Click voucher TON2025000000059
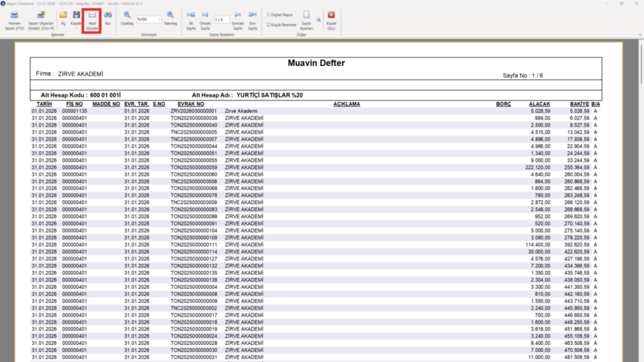This screenshot has width=644, height=362. (x=194, y=167)
